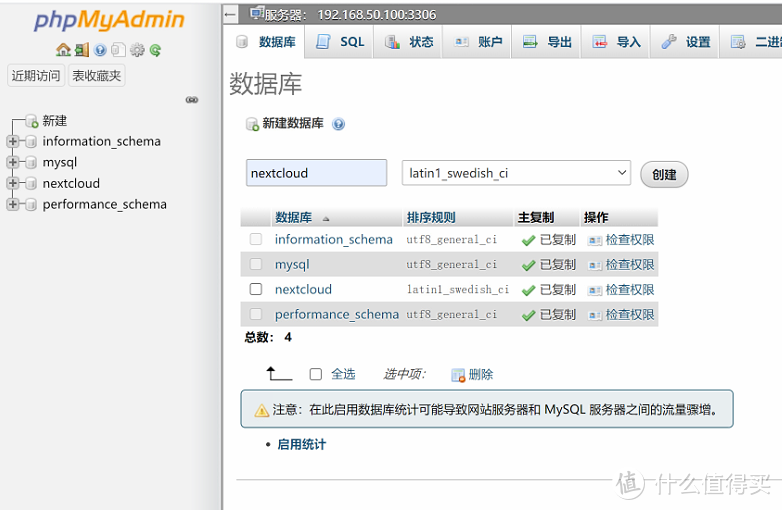The width and height of the screenshot is (782, 510).
Task: Collapse navigation panel arrow button
Action: 230,14
